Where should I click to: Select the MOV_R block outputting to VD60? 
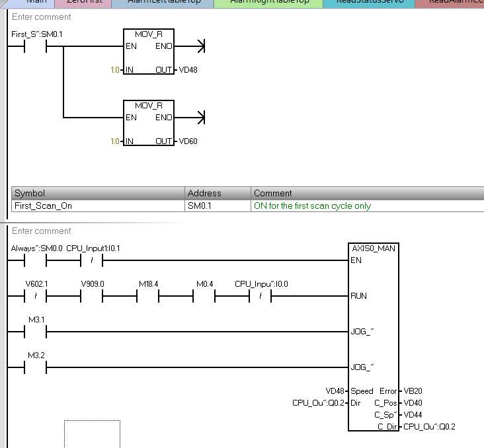(x=148, y=123)
